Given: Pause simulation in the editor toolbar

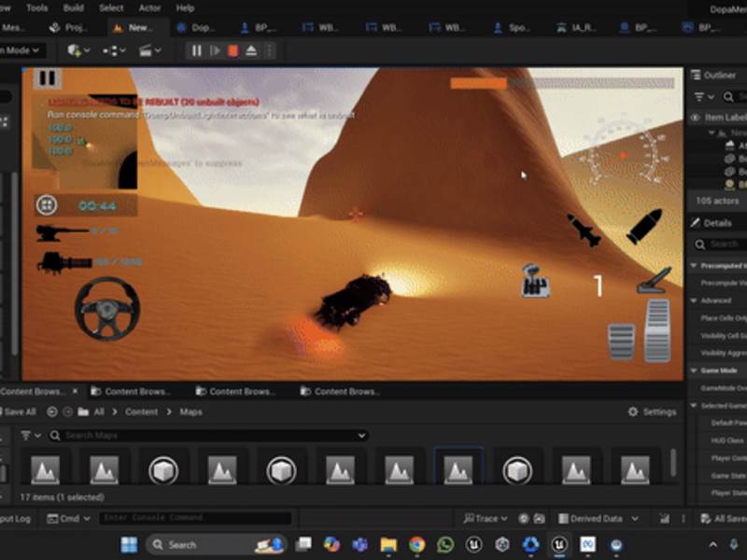Looking at the screenshot, I should click(x=197, y=50).
